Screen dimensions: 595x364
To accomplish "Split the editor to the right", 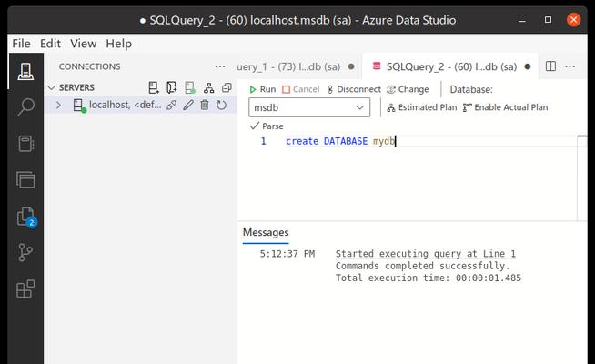I will click(x=550, y=66).
